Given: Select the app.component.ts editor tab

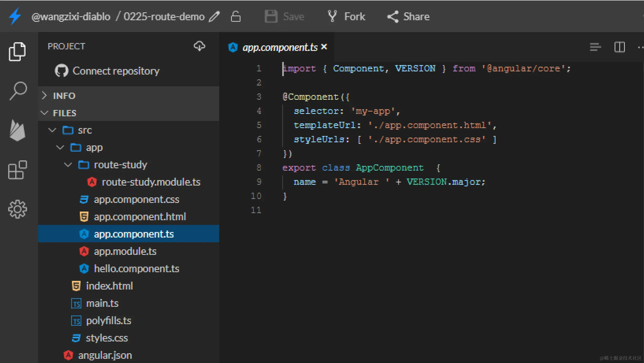Looking at the screenshot, I should pos(280,48).
